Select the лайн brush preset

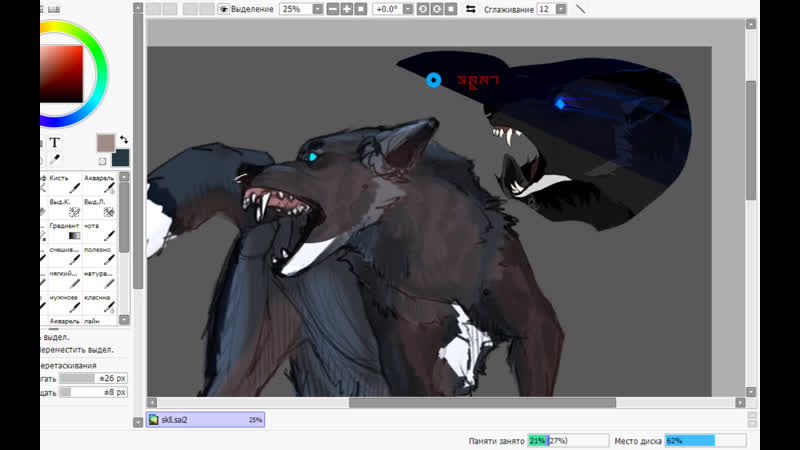click(x=99, y=321)
